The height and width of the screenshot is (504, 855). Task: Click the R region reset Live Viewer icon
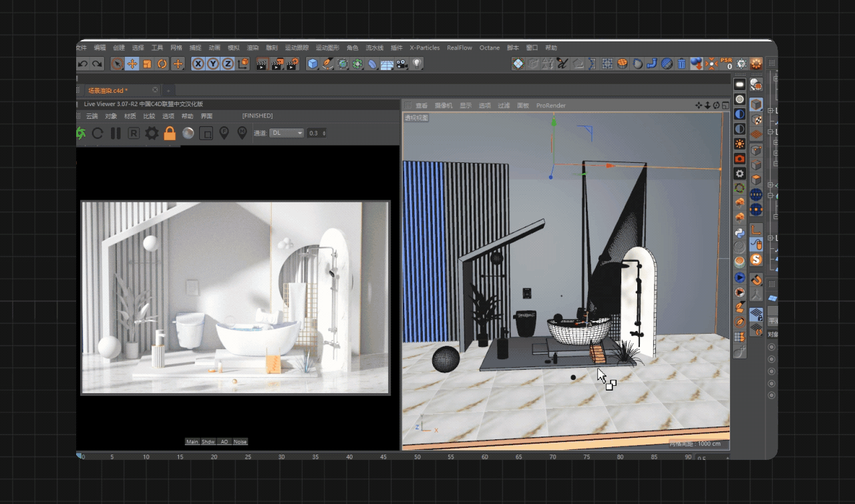pyautogui.click(x=134, y=134)
